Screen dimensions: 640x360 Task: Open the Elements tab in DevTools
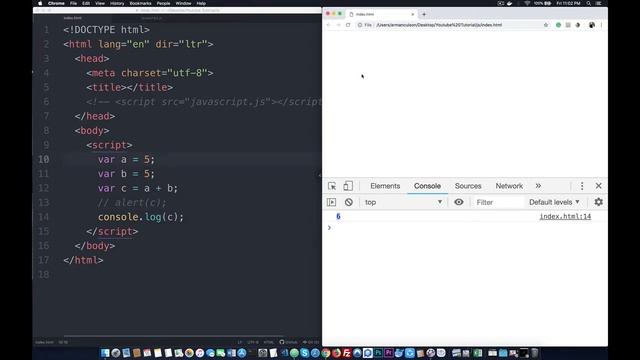(x=385, y=186)
